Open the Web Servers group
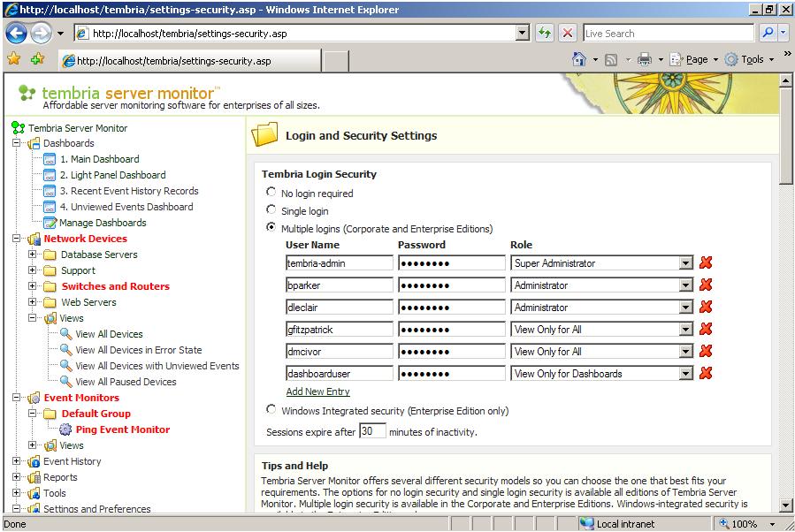This screenshot has width=795, height=532. [88, 302]
